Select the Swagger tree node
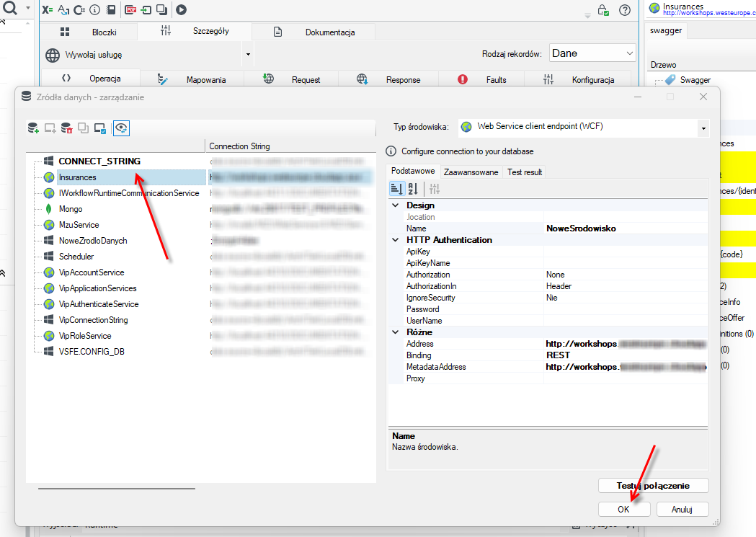Screen dimensions: 756x537 695,80
